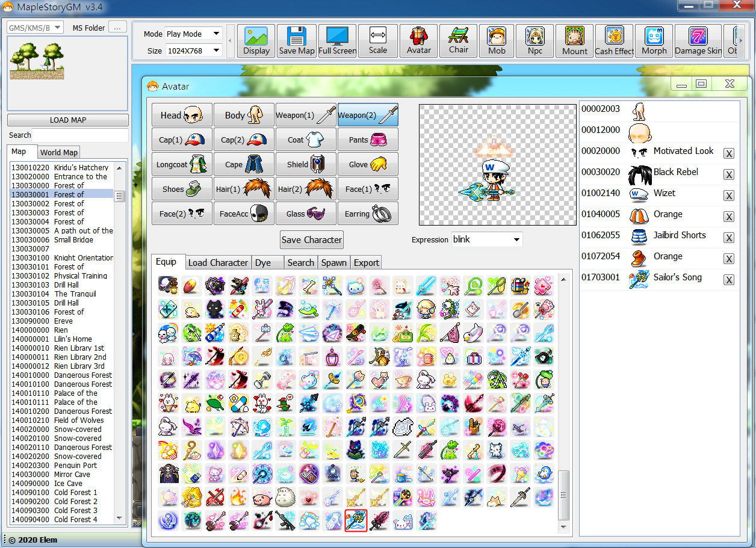Open the Chair tool
The width and height of the screenshot is (756, 548).
(x=459, y=41)
